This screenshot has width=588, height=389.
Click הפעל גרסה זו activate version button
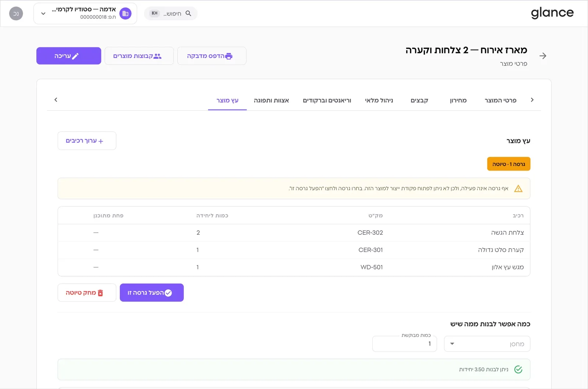(x=152, y=293)
